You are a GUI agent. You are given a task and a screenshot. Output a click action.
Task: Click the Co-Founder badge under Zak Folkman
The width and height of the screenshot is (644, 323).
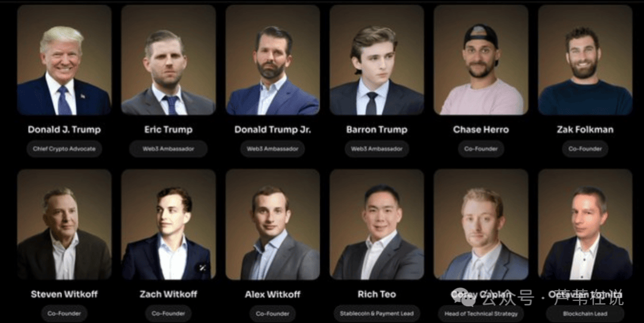pyautogui.click(x=586, y=149)
